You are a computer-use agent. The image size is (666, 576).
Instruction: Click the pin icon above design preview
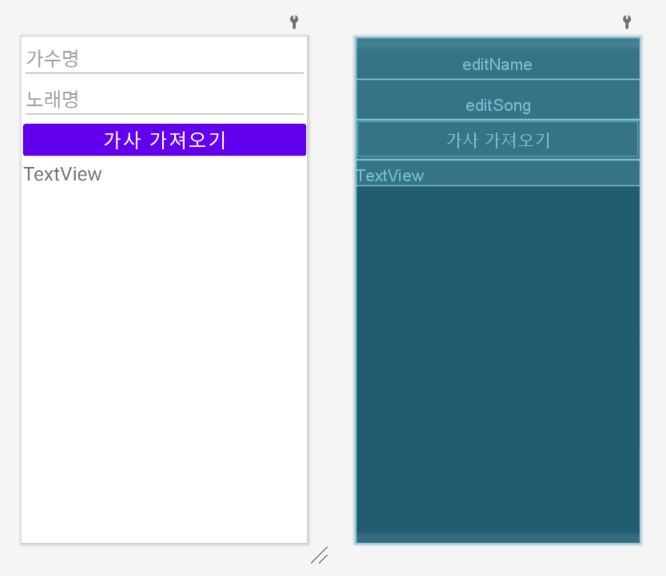tap(294, 22)
